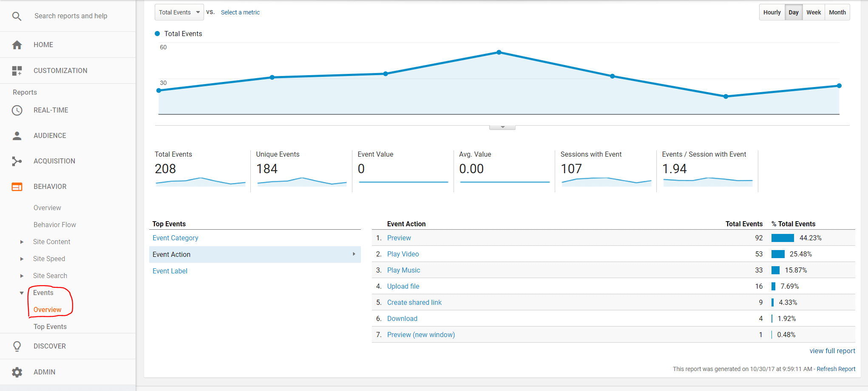Select the Month chart view
The image size is (868, 391).
(x=837, y=12)
